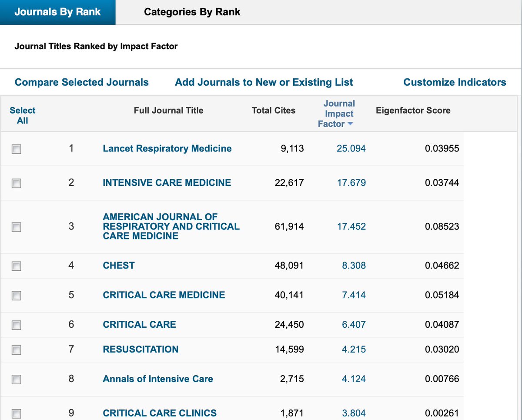Image resolution: width=522 pixels, height=420 pixels.
Task: Open the CHEST journal link
Action: click(x=119, y=265)
